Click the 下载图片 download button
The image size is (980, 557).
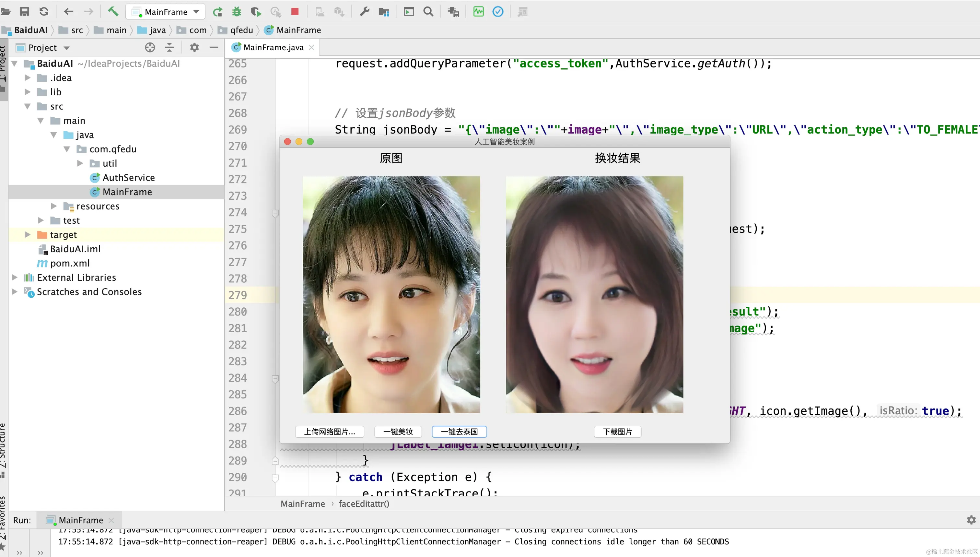(617, 432)
